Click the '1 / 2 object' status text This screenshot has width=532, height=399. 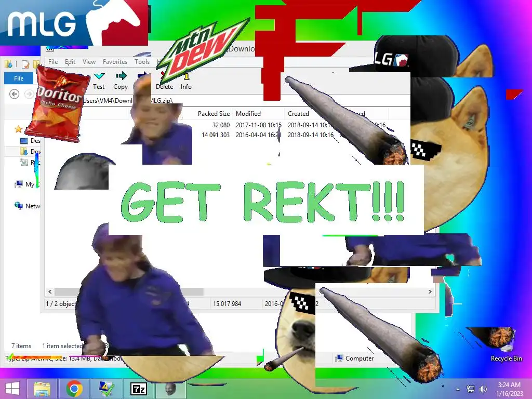pyautogui.click(x=61, y=303)
